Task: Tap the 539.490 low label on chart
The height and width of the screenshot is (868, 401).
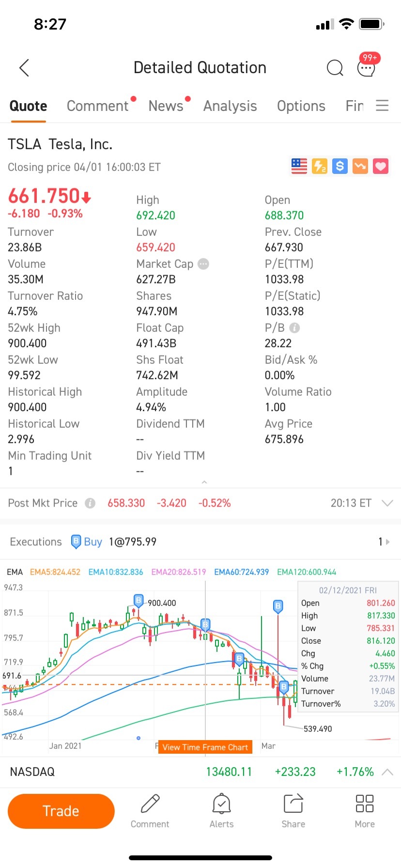Action: click(x=318, y=729)
